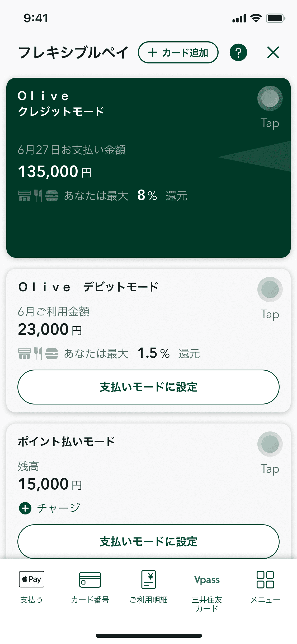Click the チャージ charge link
Screen dimensions: 297x644
pyautogui.click(x=58, y=508)
